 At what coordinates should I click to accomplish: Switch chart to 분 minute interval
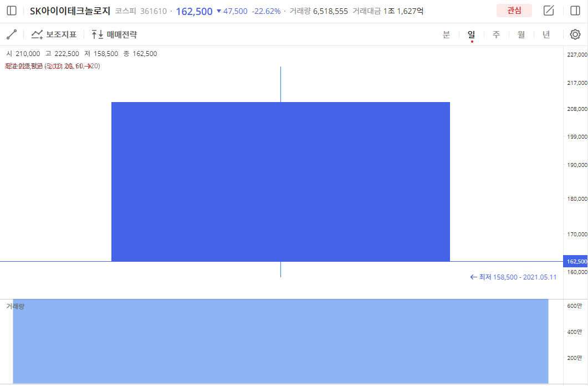point(446,34)
